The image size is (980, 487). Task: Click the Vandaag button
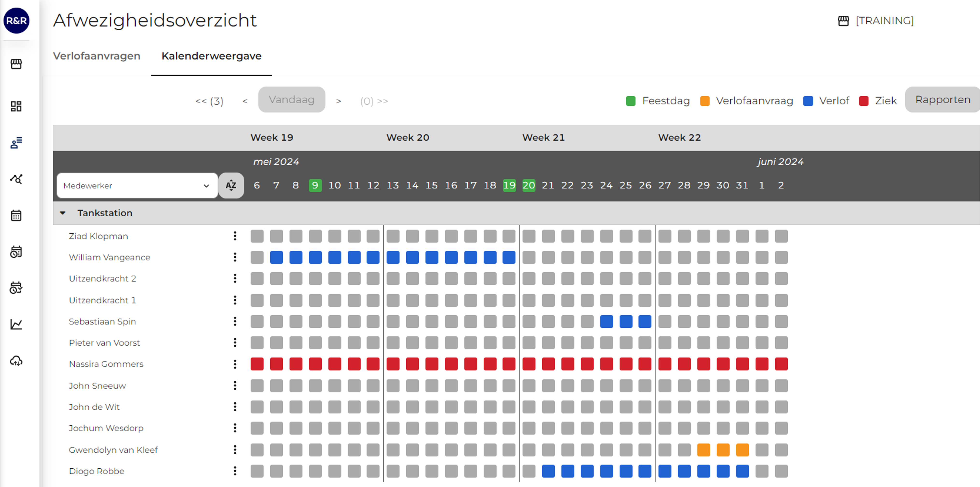[291, 100]
